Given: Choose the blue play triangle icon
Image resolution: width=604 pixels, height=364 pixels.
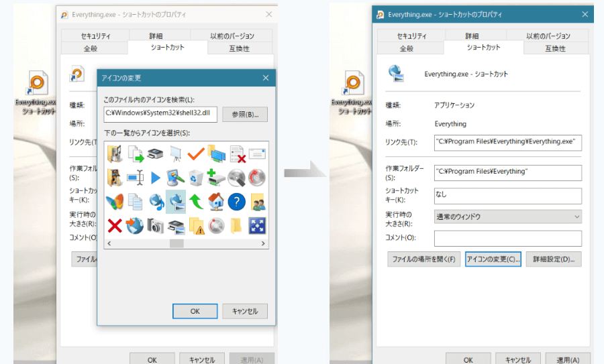Looking at the screenshot, I should 155,178.
